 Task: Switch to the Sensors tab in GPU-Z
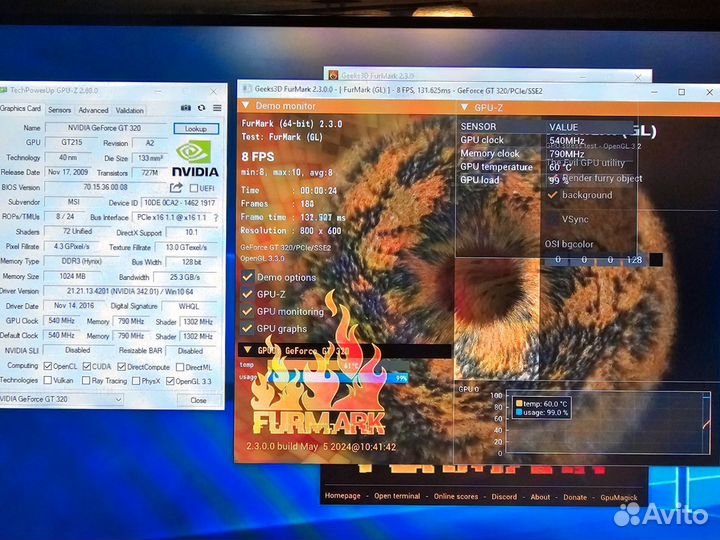59,110
